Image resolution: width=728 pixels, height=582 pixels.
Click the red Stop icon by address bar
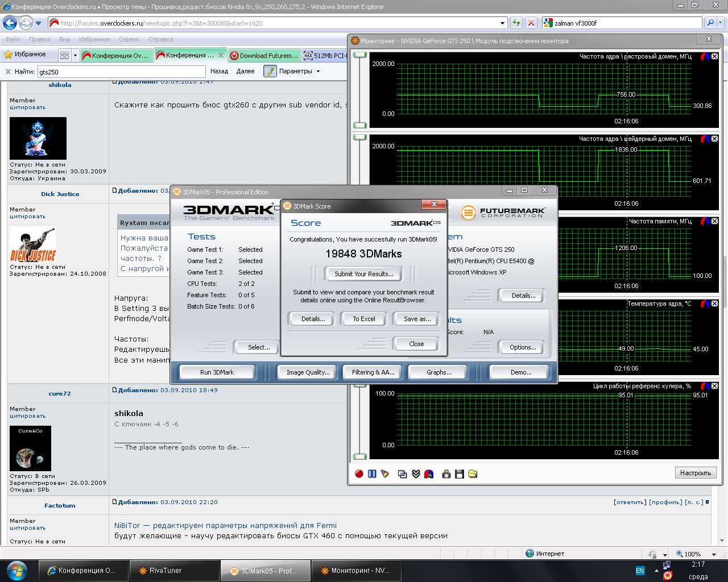click(531, 23)
